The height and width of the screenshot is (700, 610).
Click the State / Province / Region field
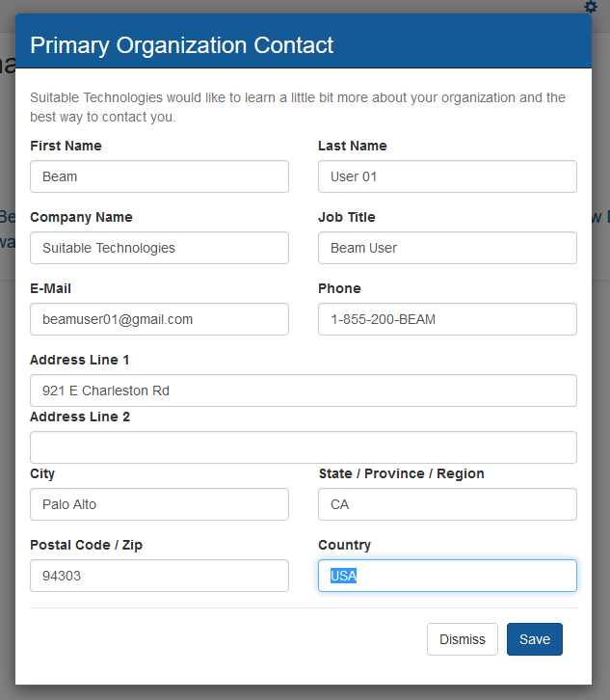pos(447,504)
